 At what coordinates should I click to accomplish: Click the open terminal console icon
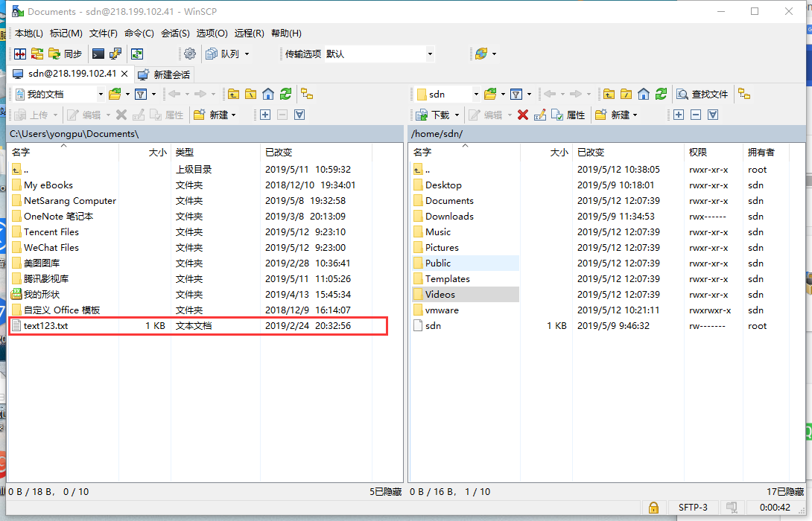pos(98,54)
